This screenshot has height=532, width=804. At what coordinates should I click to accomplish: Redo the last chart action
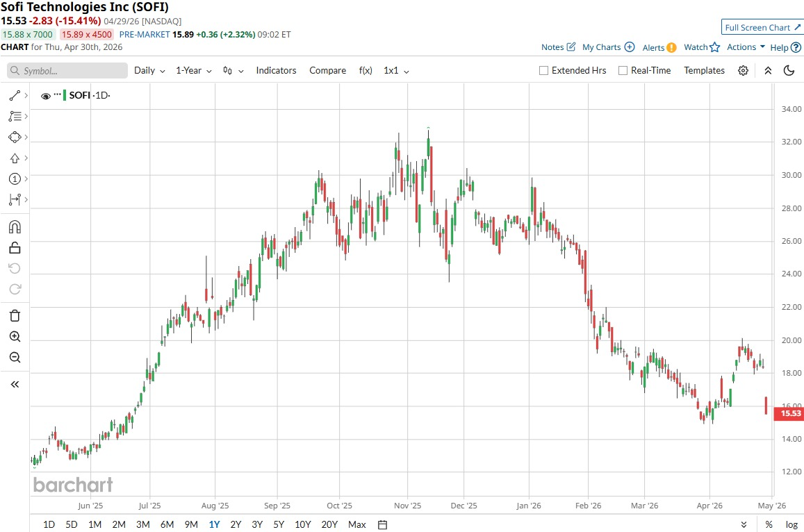coord(15,289)
